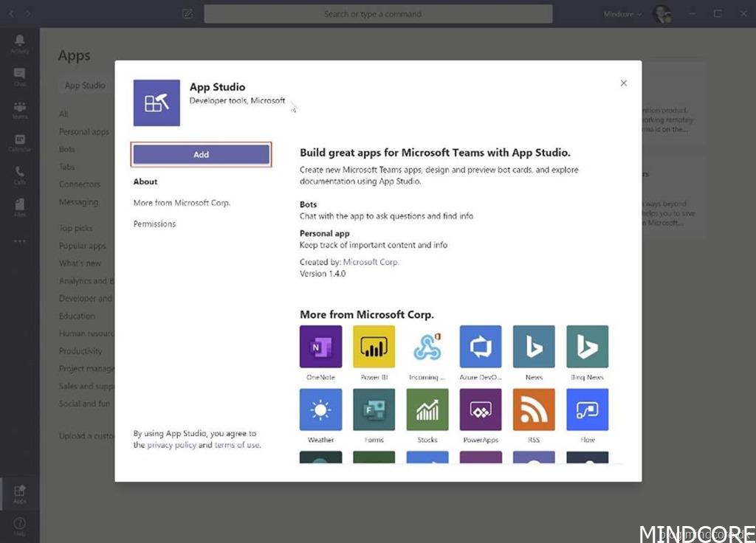Click the OneNote app icon

320,347
